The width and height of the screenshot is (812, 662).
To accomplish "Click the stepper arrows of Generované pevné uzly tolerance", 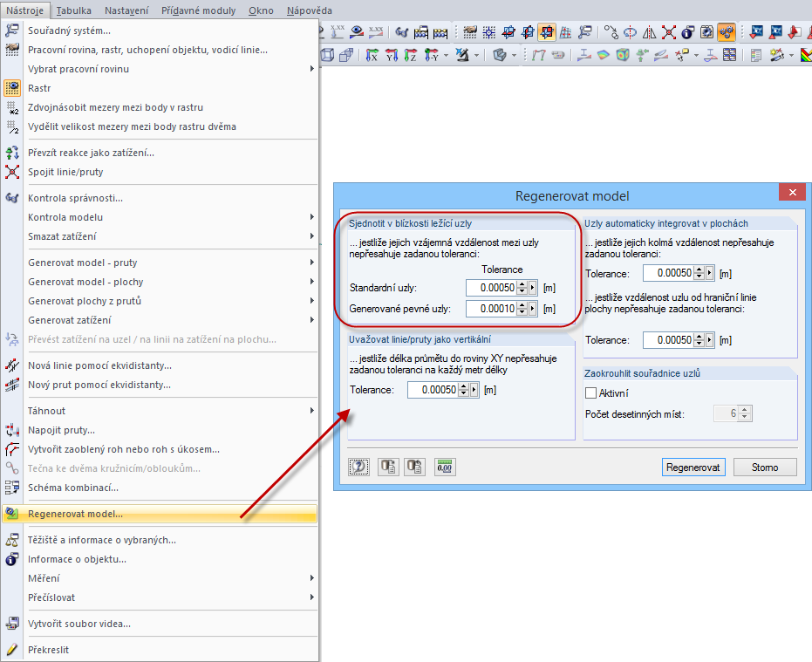I will (x=522, y=309).
